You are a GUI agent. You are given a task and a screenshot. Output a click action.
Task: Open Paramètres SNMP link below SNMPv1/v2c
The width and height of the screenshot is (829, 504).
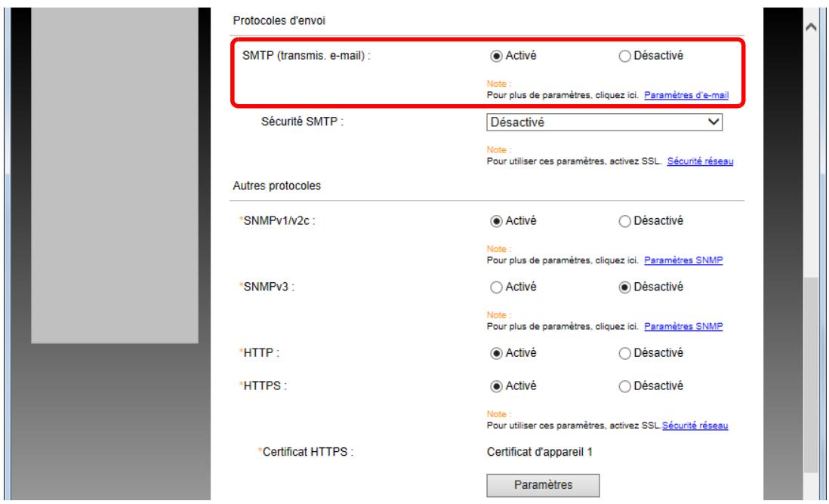coord(683,260)
